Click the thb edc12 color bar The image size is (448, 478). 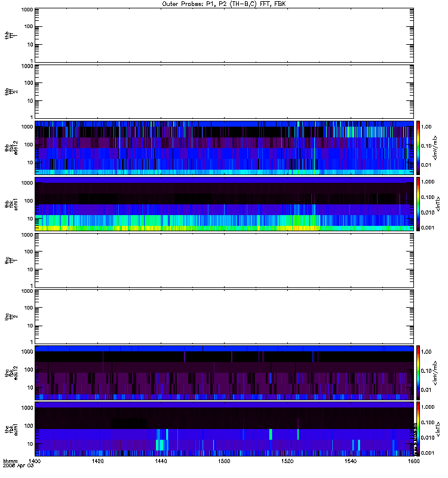point(418,148)
